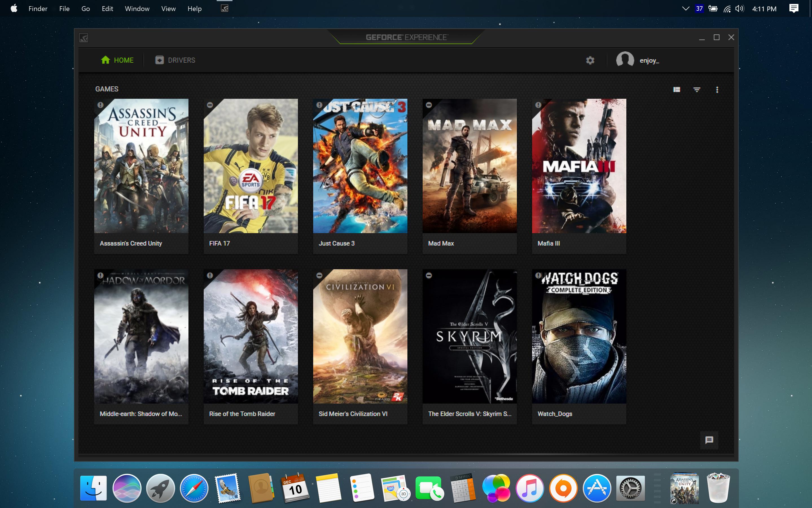Open the enjoy_ account name

[649, 61]
